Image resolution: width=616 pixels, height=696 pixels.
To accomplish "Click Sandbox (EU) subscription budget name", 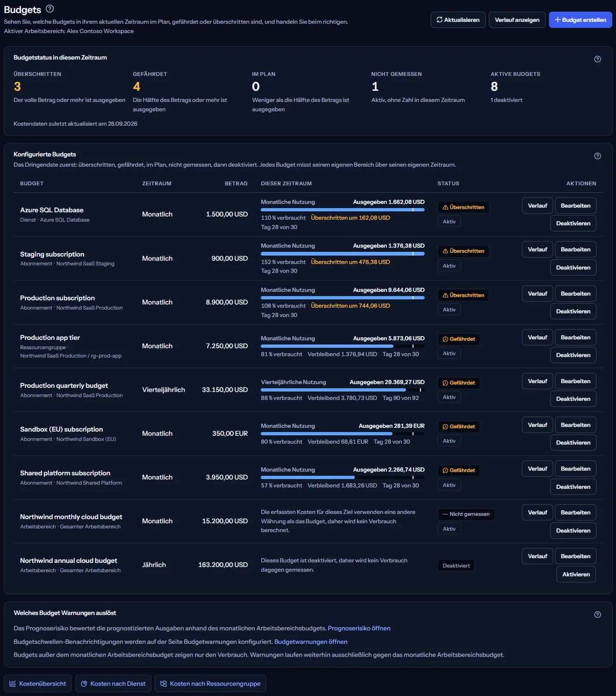I will click(61, 429).
